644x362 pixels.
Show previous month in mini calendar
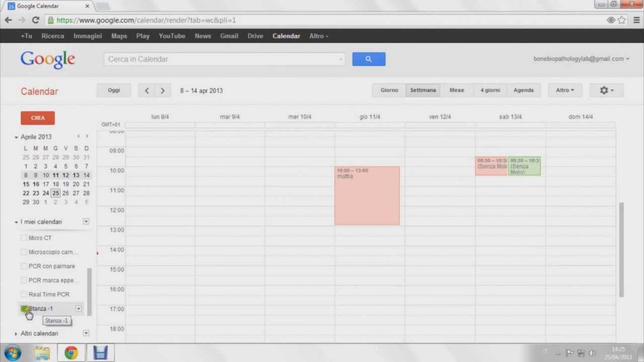[78, 136]
